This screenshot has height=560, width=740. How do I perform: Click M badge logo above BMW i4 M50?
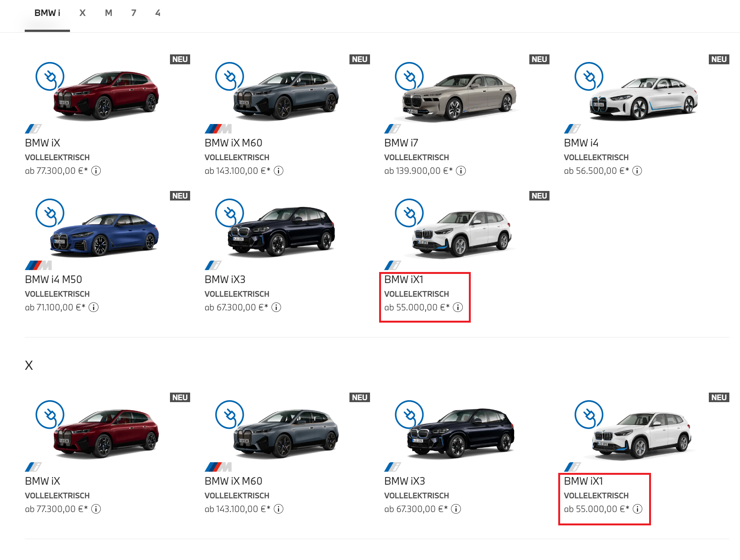pos(38,265)
